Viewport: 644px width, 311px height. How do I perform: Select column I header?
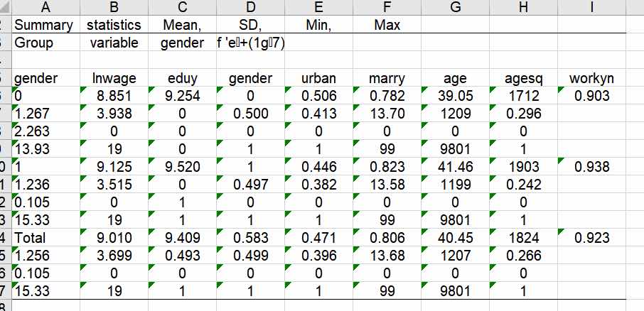pyautogui.click(x=591, y=7)
